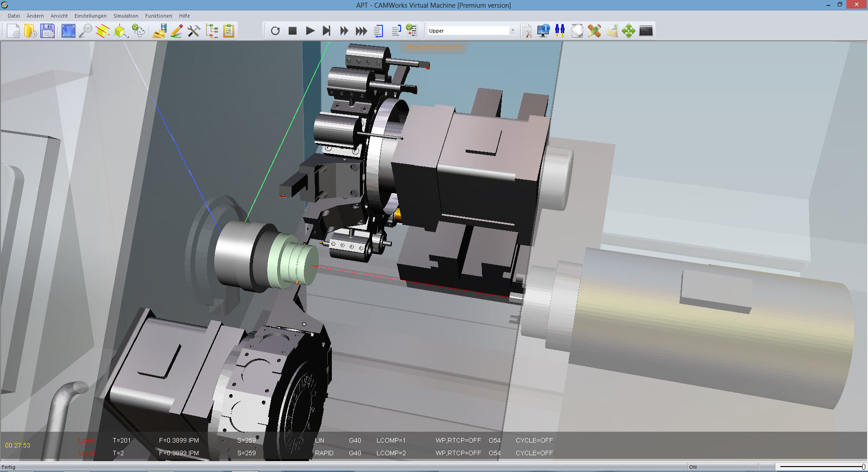Open the black console window icon
This screenshot has width=868, height=472.
(646, 31)
